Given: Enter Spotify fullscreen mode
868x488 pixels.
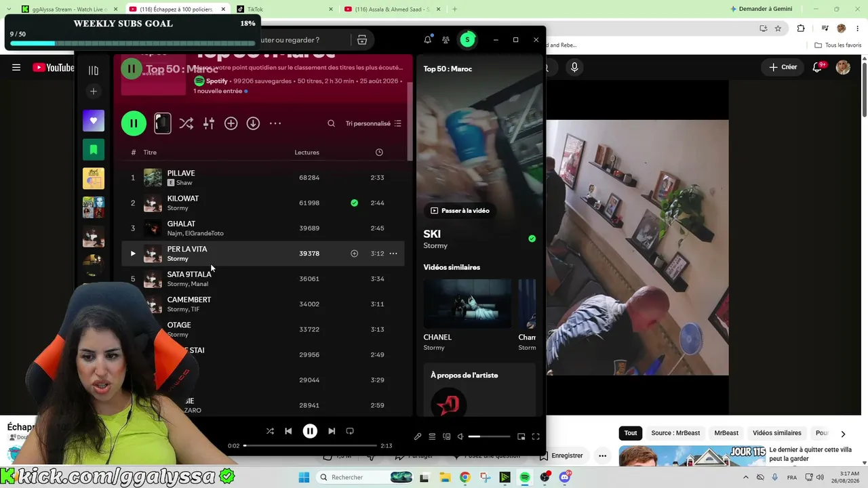Looking at the screenshot, I should [x=536, y=436].
